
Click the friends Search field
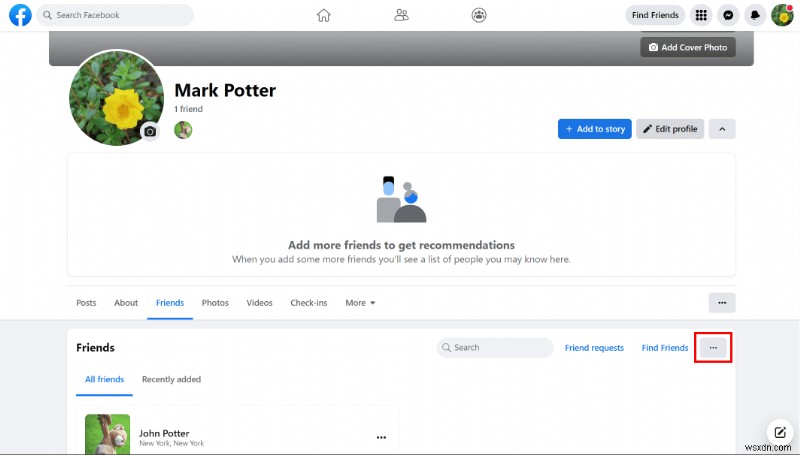(495, 347)
